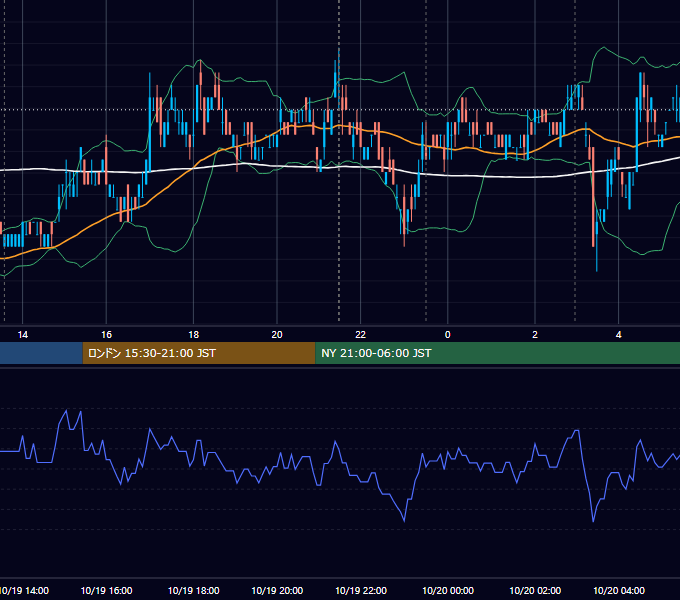Click the 10/19 20:00 time label
This screenshot has width=680, height=600.
277,590
